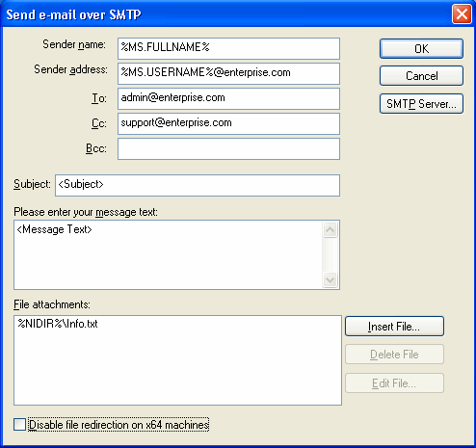The width and height of the screenshot is (476, 448).
Task: Click empty area of file attachments list
Action: pyautogui.click(x=177, y=369)
